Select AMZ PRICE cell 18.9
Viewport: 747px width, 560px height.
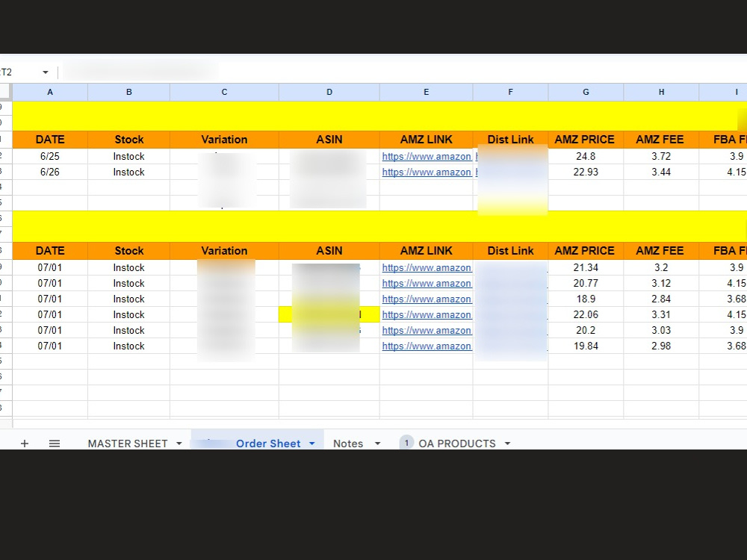(586, 299)
